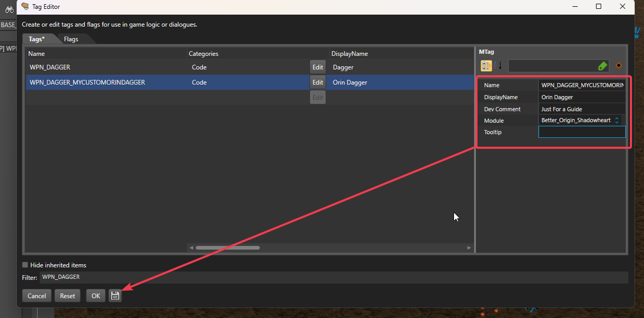Viewport: 644px width, 318px height.
Task: Click the binoculars icon at top left
Action: (9, 9)
